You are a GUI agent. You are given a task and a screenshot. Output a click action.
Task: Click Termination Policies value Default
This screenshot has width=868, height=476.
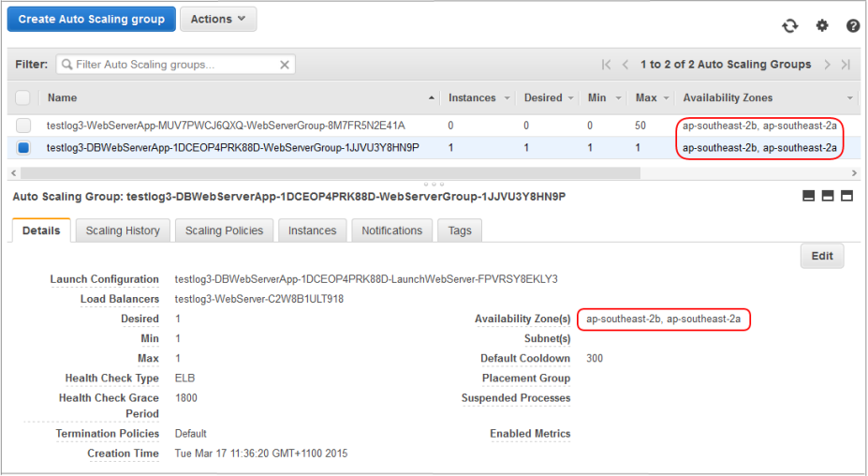coord(191,434)
